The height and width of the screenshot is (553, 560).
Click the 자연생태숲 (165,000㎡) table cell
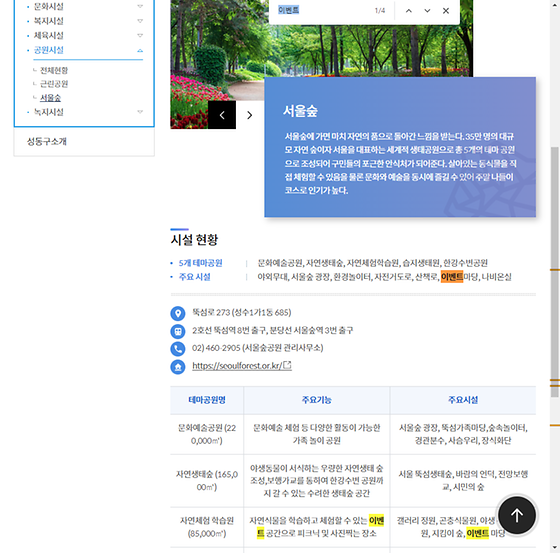(207, 480)
